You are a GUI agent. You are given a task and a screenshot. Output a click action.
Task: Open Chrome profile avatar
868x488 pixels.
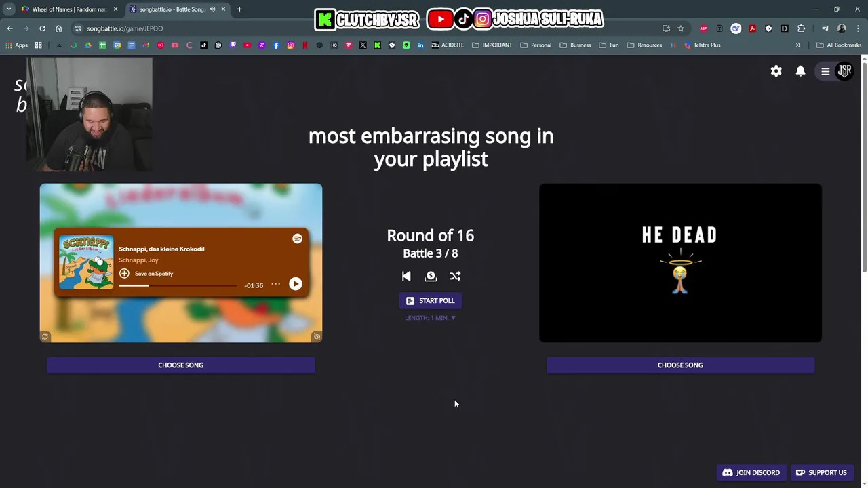point(842,28)
